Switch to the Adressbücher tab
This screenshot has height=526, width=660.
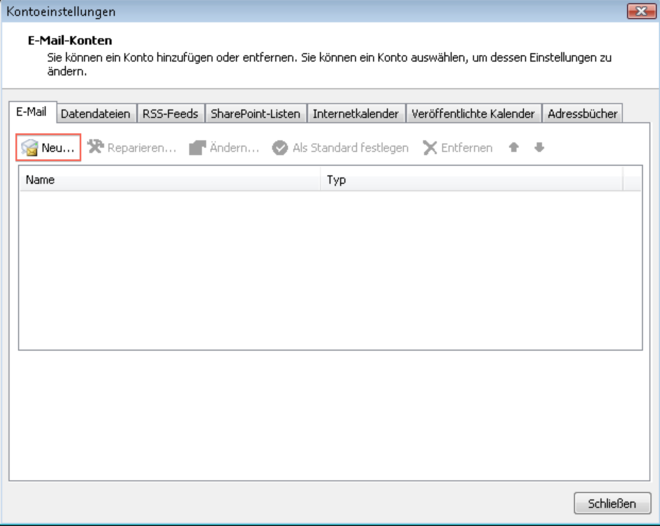(582, 114)
